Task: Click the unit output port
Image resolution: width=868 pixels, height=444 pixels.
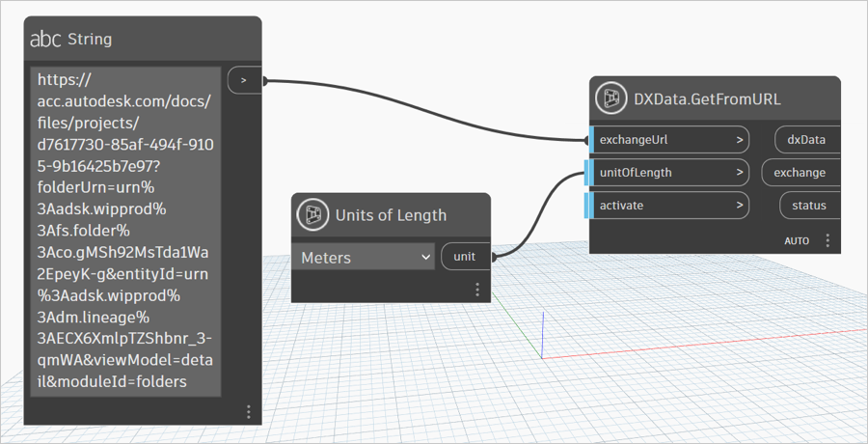Action: point(466,257)
